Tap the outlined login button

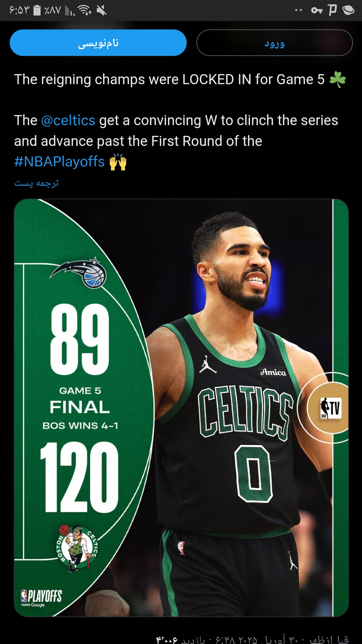[x=275, y=43]
